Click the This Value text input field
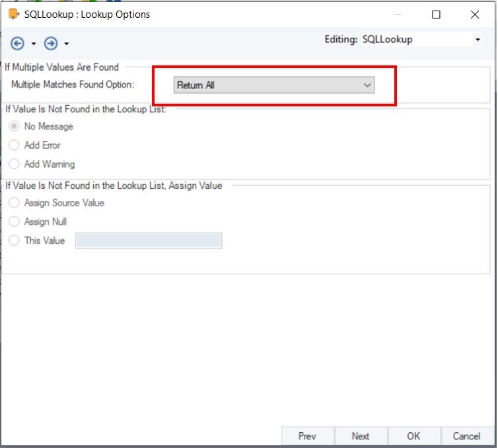The height and width of the screenshot is (448, 498). coord(149,241)
